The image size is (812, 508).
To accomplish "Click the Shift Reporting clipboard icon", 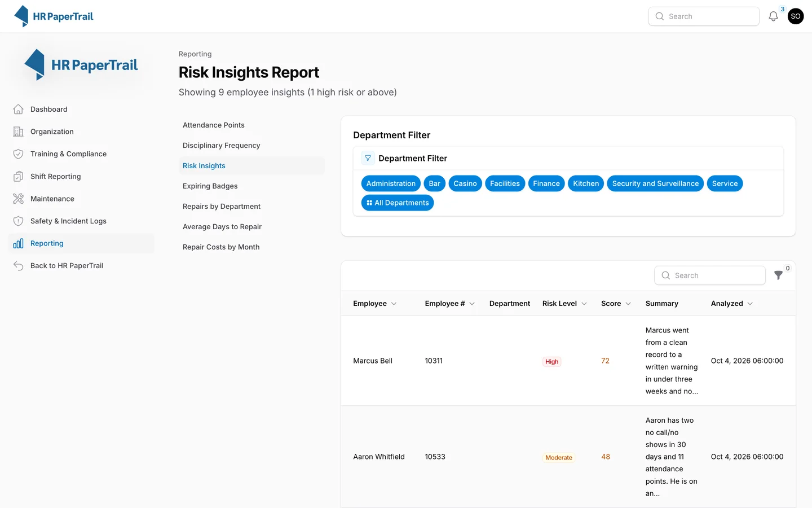I will pyautogui.click(x=19, y=177).
